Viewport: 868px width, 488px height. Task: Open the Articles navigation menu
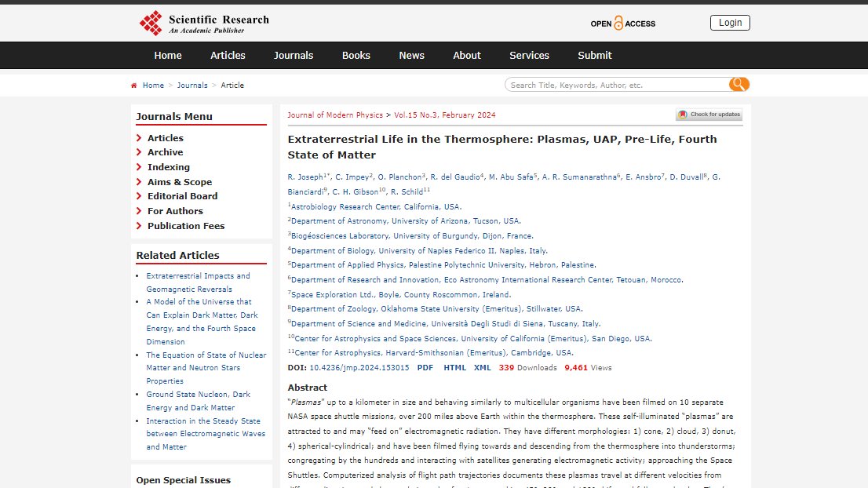[x=228, y=56]
